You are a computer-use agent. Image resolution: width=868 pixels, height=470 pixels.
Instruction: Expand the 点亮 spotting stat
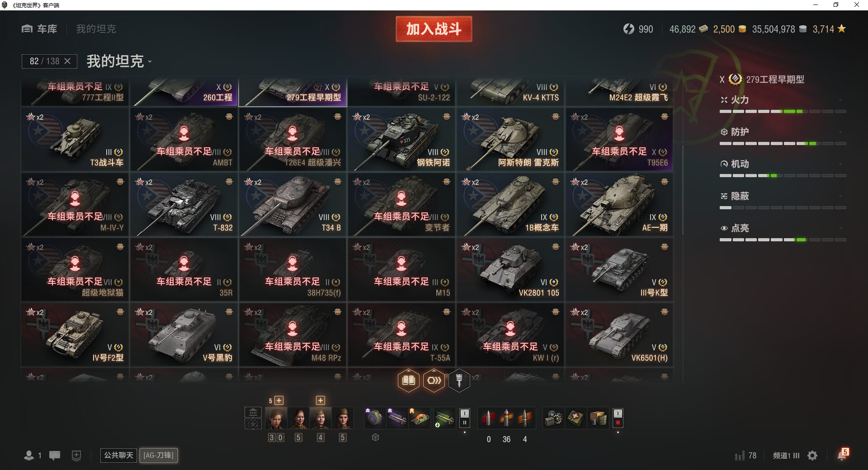point(783,228)
